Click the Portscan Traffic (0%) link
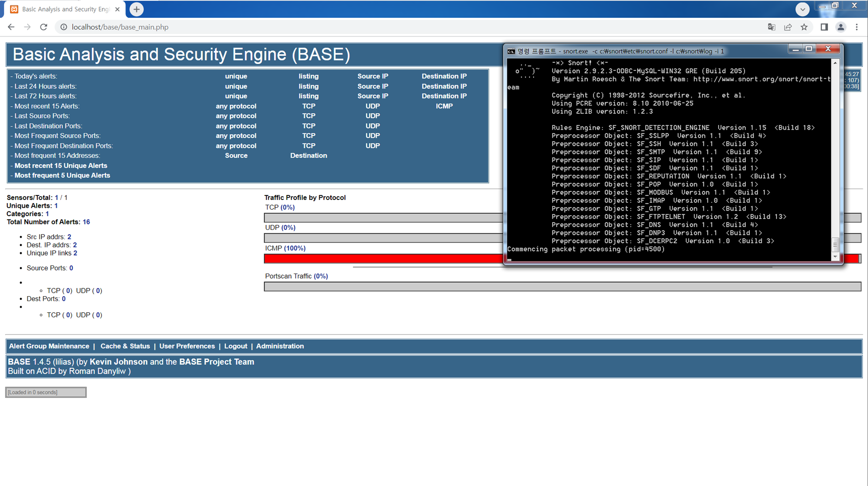 (x=321, y=276)
